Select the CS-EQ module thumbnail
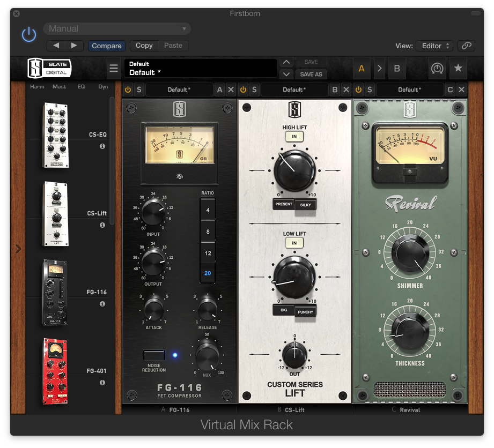Screen dimensions: 494x448 (55, 135)
